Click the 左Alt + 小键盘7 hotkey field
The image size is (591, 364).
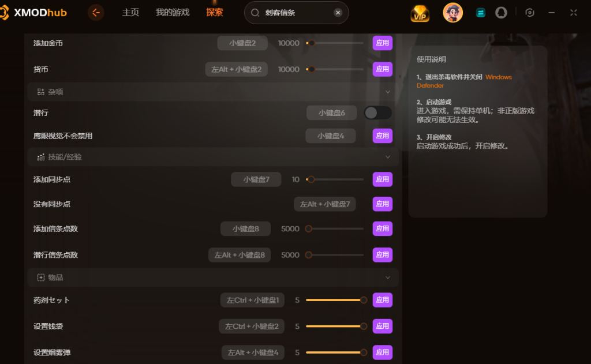325,204
